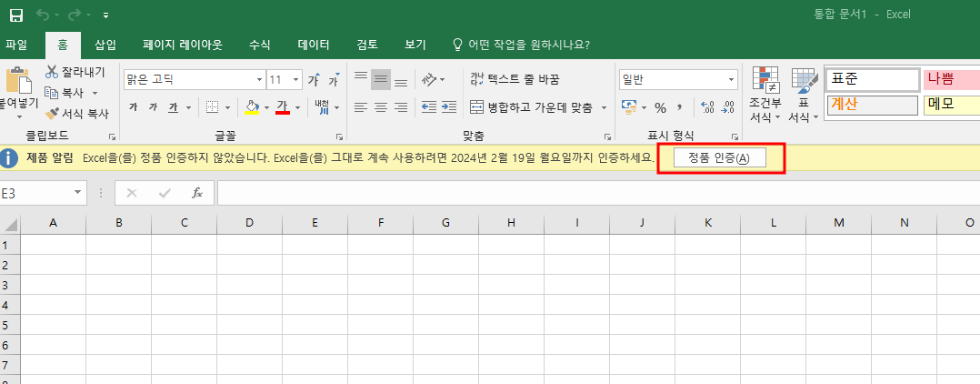Apply comma style icon
The image size is (980, 384).
coord(681,107)
